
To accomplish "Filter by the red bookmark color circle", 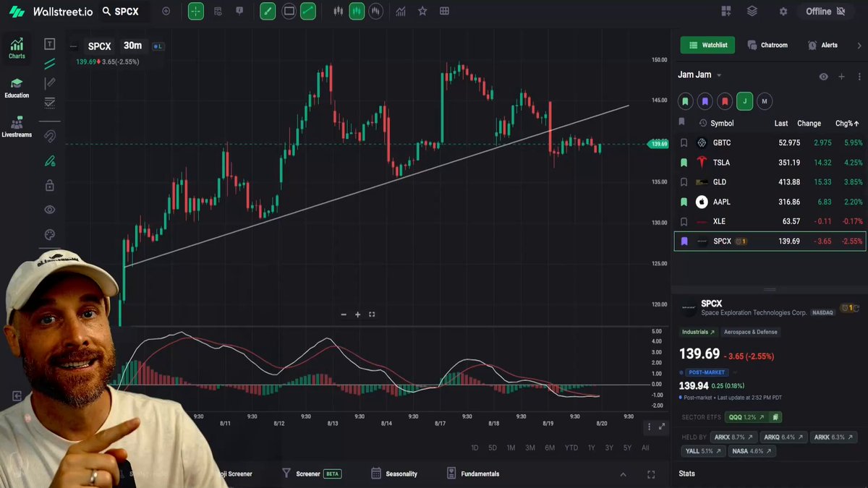I will point(725,102).
